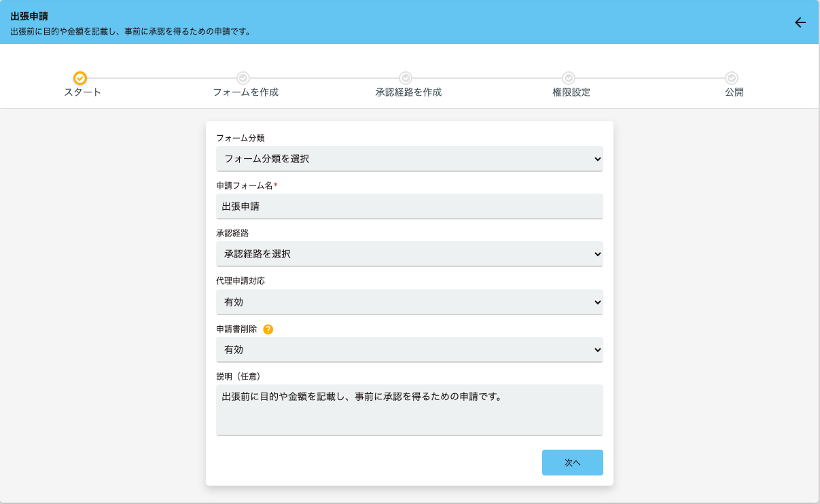Click the back arrow in header
Screen dimensions: 820x504
[x=800, y=22]
